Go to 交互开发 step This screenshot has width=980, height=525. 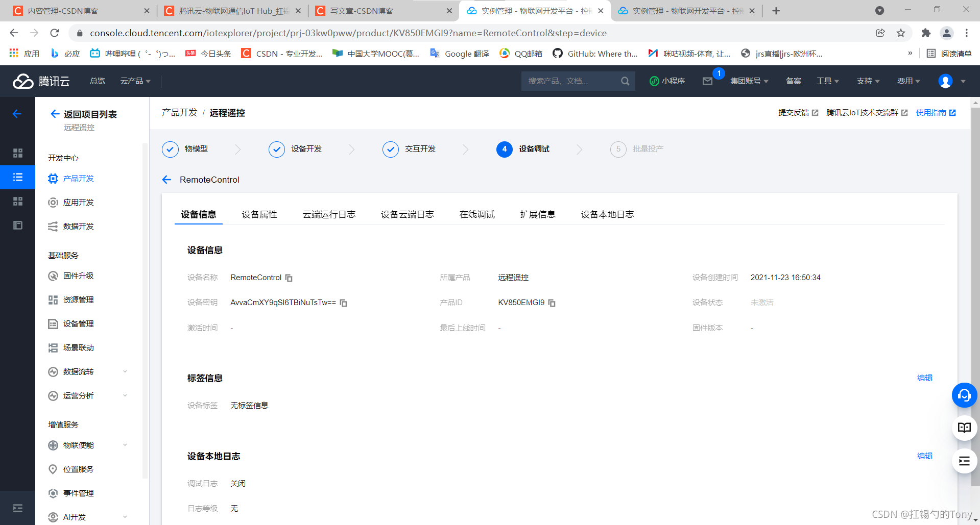409,149
